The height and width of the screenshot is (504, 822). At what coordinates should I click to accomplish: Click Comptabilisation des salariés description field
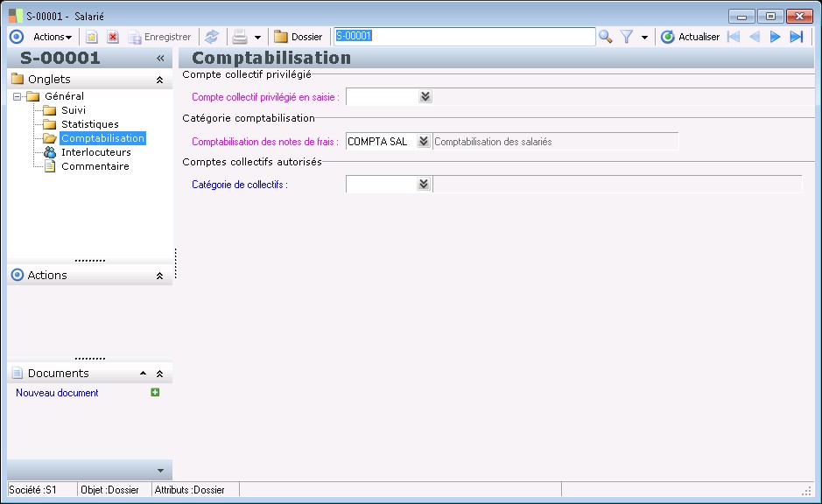coord(555,142)
